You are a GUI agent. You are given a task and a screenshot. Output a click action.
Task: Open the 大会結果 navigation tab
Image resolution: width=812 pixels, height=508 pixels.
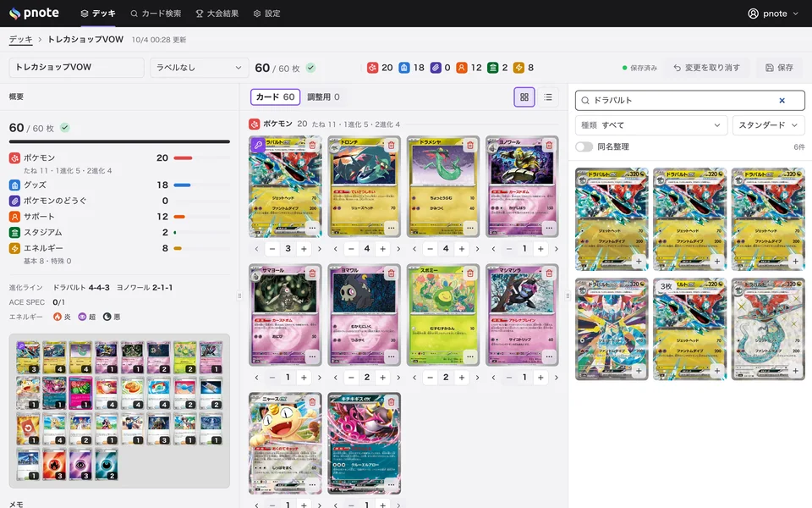[x=217, y=14]
